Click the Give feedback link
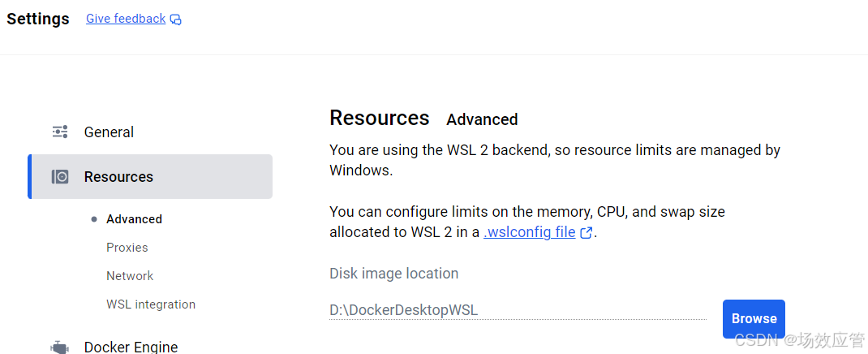Viewport: 868px width, 354px height. tap(126, 19)
